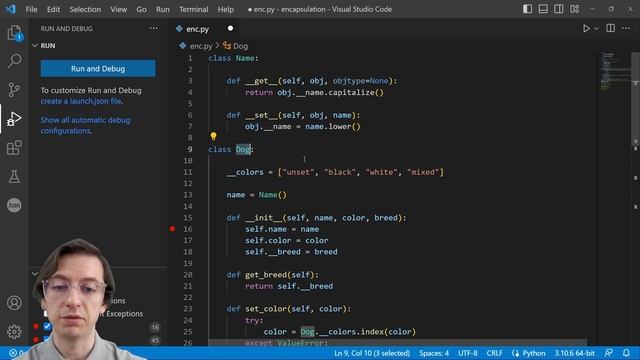The height and width of the screenshot is (360, 640).
Task: Open the Source Control view icon
Action: coord(14,89)
